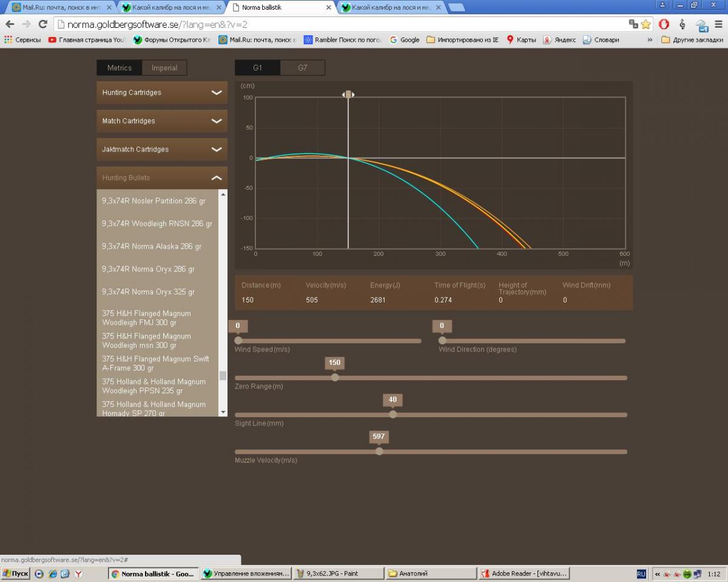Click the translate page icon in the address bar
The image size is (728, 582).
click(x=633, y=24)
